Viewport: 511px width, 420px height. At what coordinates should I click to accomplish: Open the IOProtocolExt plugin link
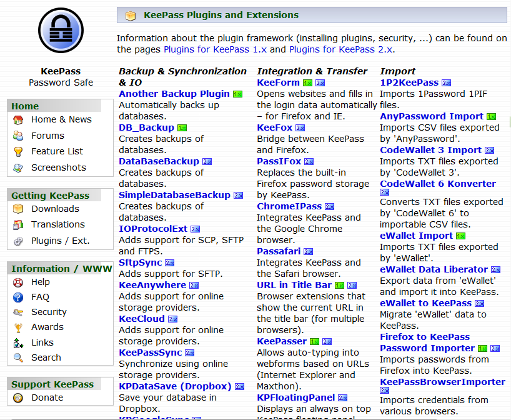(153, 229)
